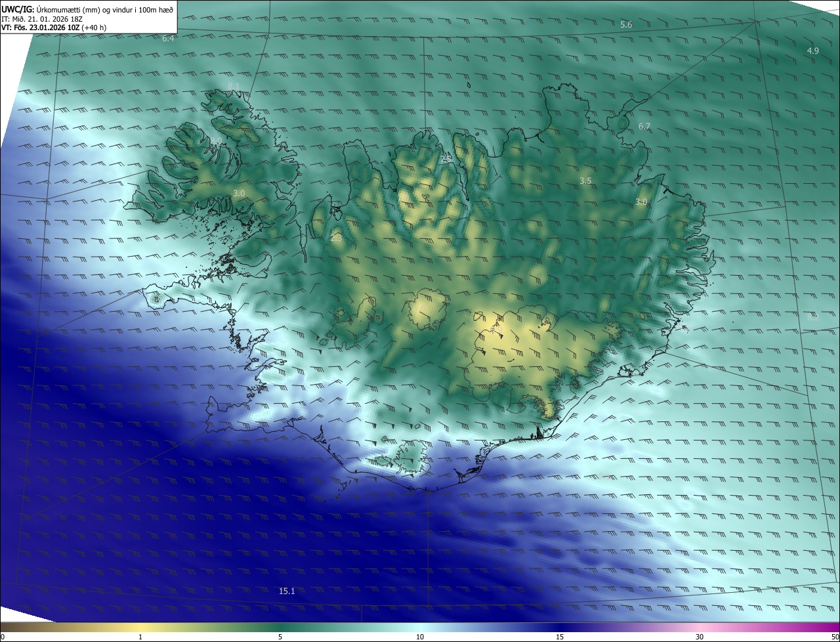This screenshot has width=840, height=642.
Task: Click the 8.0 value label
Action: [x=216, y=141]
